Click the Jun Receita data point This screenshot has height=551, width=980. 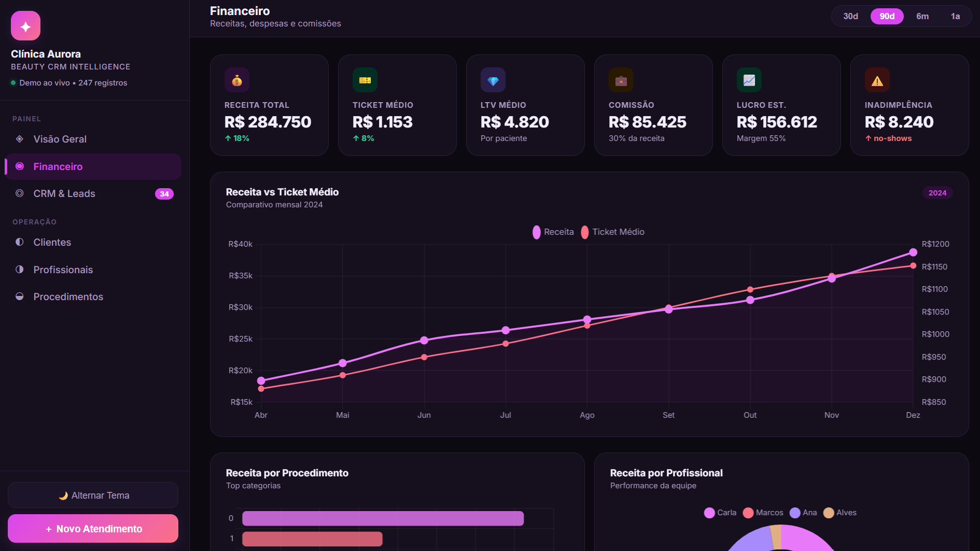coord(424,340)
